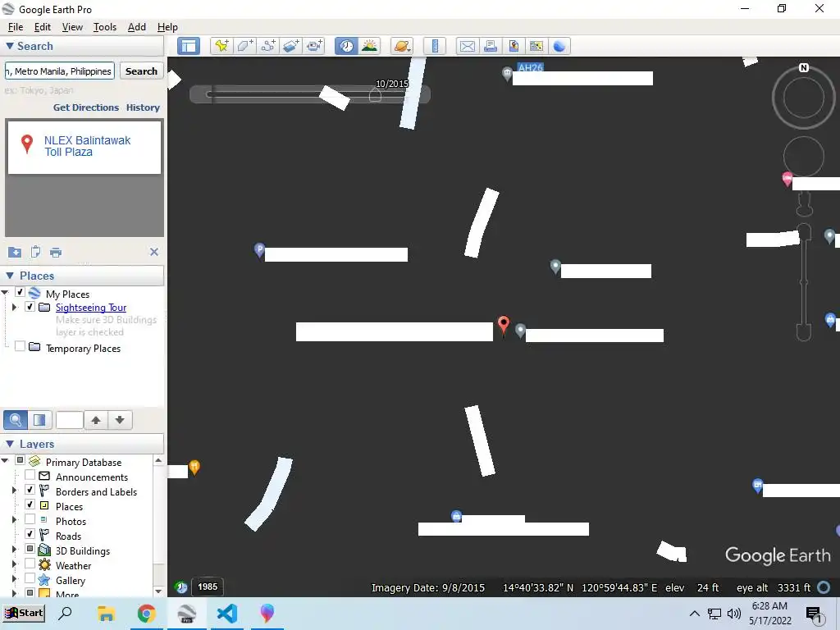This screenshot has height=630, width=840.
Task: Click historical imagery clock icon at map bottom
Action: tap(181, 587)
